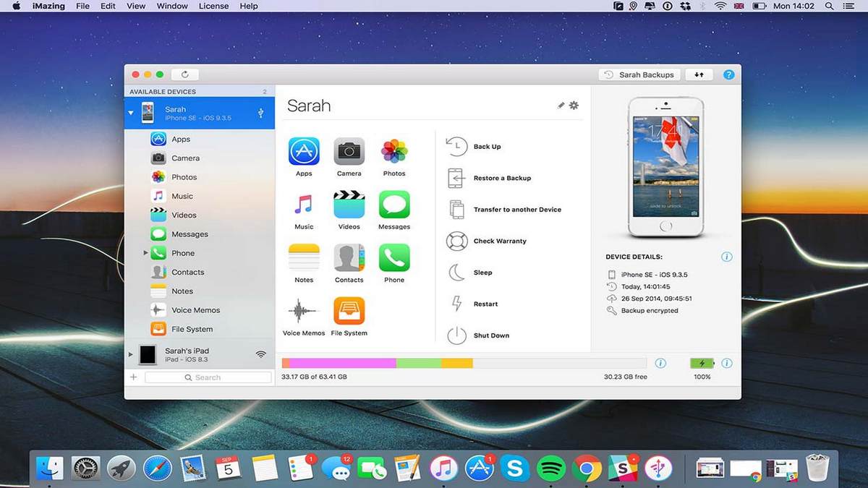Click the sidebar search field
This screenshot has height=488, width=868.
208,377
